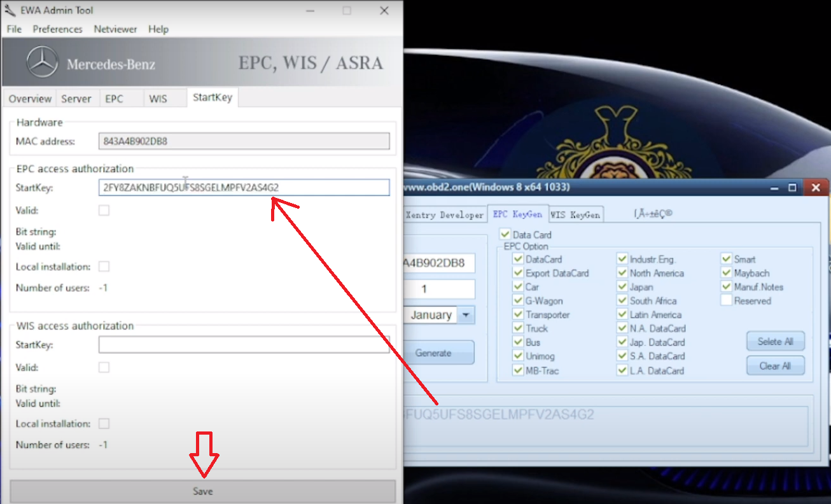
Task: Open the Preferences menu
Action: pyautogui.click(x=57, y=29)
